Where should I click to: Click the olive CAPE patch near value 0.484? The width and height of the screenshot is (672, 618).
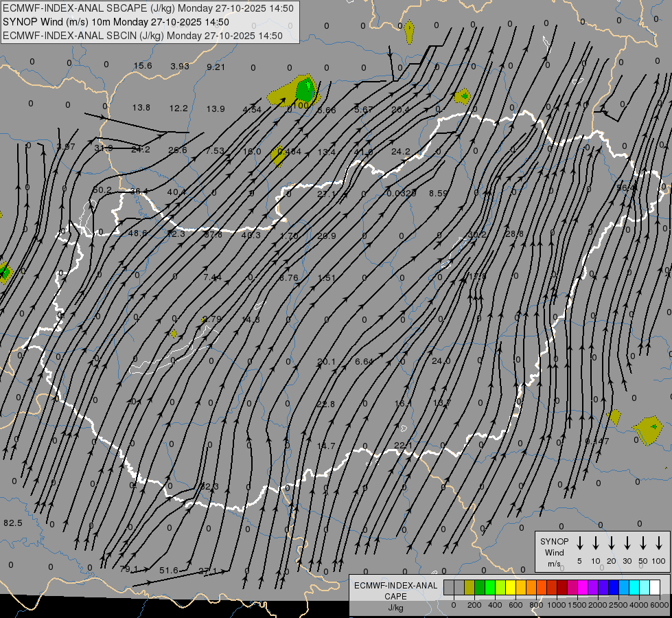pyautogui.click(x=278, y=157)
